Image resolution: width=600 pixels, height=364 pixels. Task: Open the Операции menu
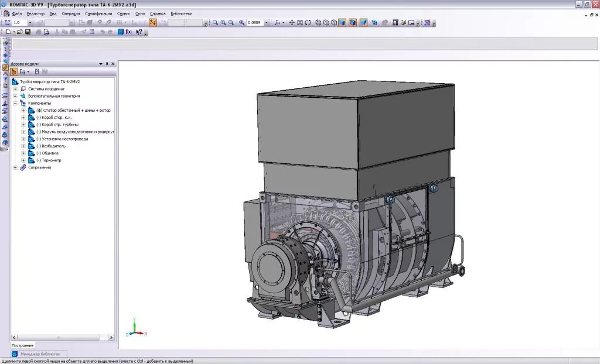pyautogui.click(x=71, y=14)
